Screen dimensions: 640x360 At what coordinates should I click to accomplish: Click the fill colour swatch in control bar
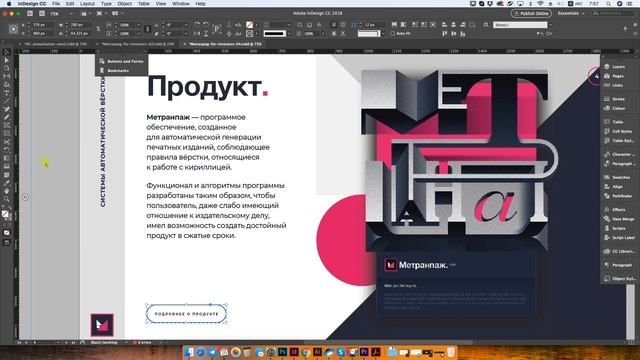click(249, 25)
